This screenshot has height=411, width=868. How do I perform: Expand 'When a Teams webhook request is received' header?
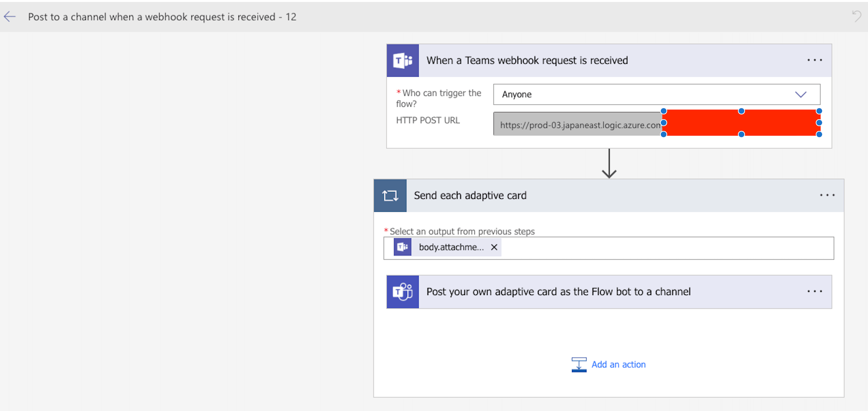click(x=527, y=60)
